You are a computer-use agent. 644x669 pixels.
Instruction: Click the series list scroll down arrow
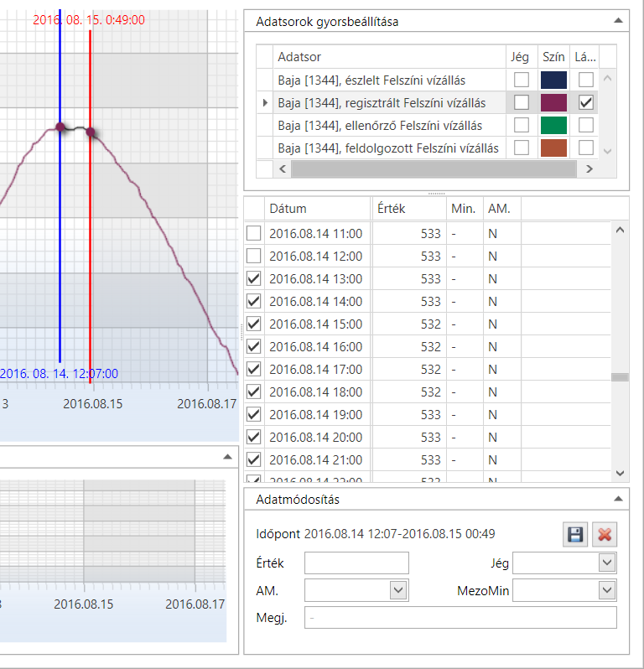pyautogui.click(x=608, y=151)
